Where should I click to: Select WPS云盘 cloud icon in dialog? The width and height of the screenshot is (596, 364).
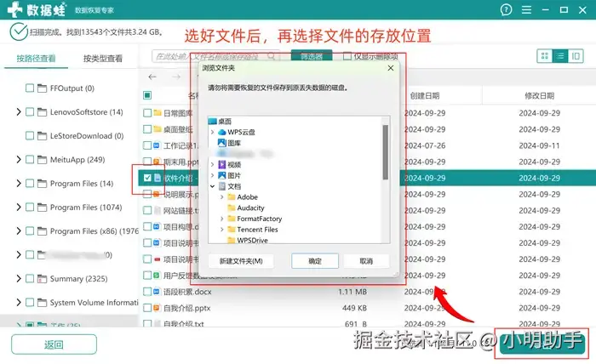[222, 132]
